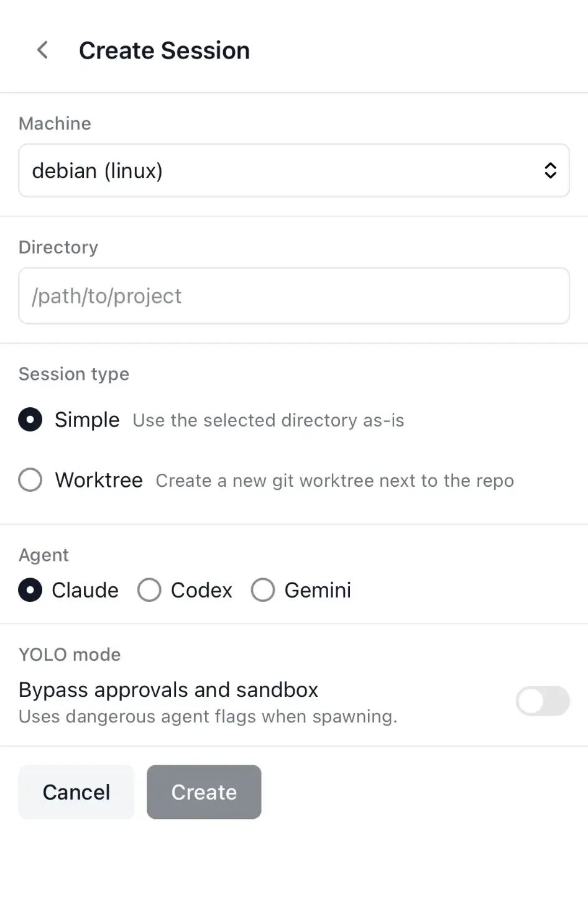Viewport: 588px width, 904px height.
Task: Click the "Worktree" option label text
Action: pyautogui.click(x=99, y=480)
